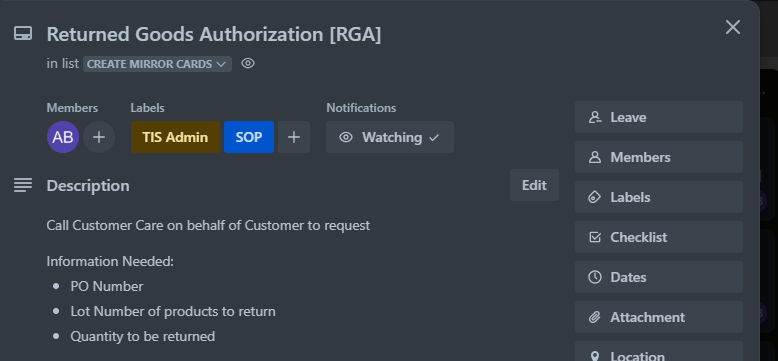Add a label using the plus button
This screenshot has width=778, height=361.
tap(294, 137)
